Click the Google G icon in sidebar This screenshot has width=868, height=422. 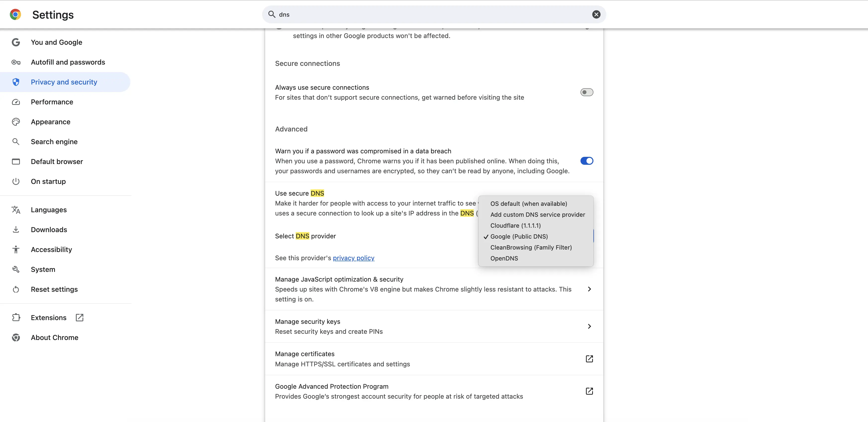[16, 42]
